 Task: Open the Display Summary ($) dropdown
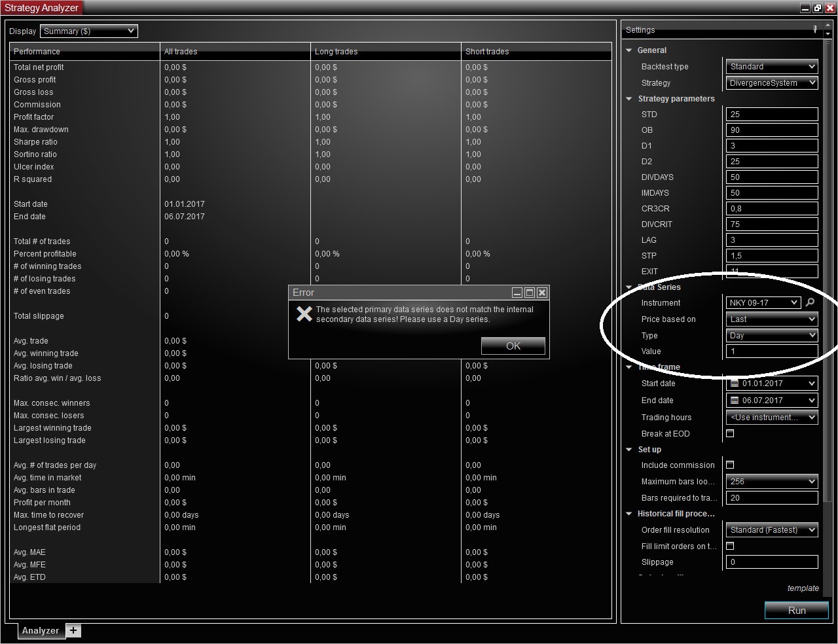[89, 31]
